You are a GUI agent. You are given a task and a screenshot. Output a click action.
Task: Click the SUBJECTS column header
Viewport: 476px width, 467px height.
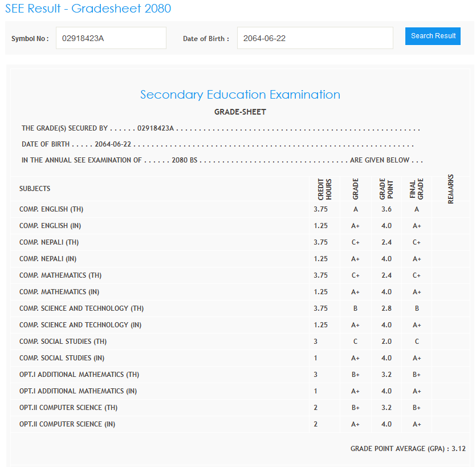(x=35, y=189)
